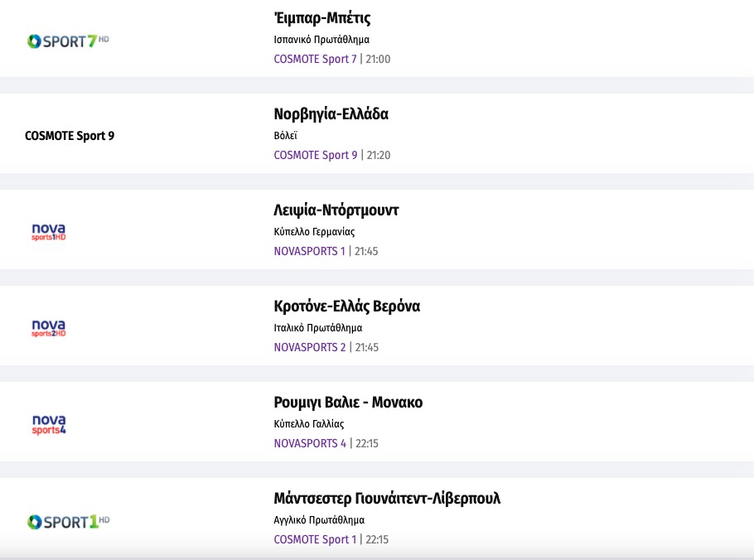Click the Nova Sports 4 logo

48,424
